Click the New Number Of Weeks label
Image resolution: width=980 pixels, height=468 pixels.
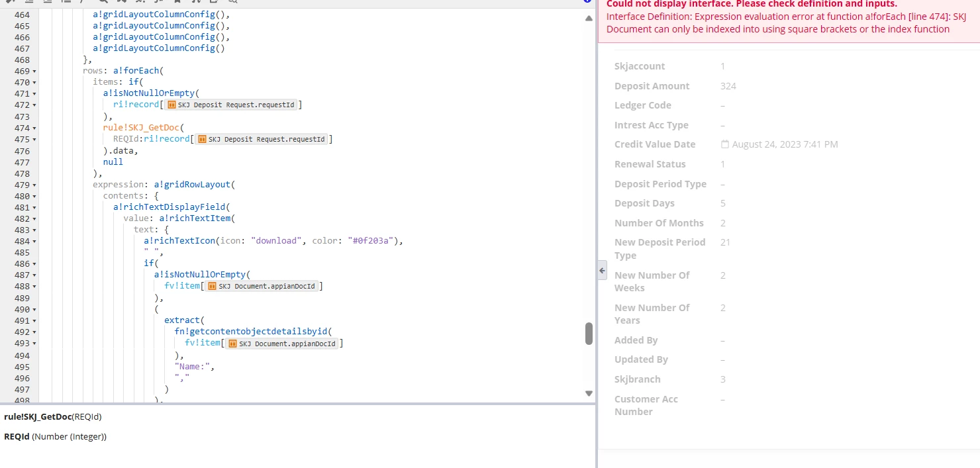652,281
